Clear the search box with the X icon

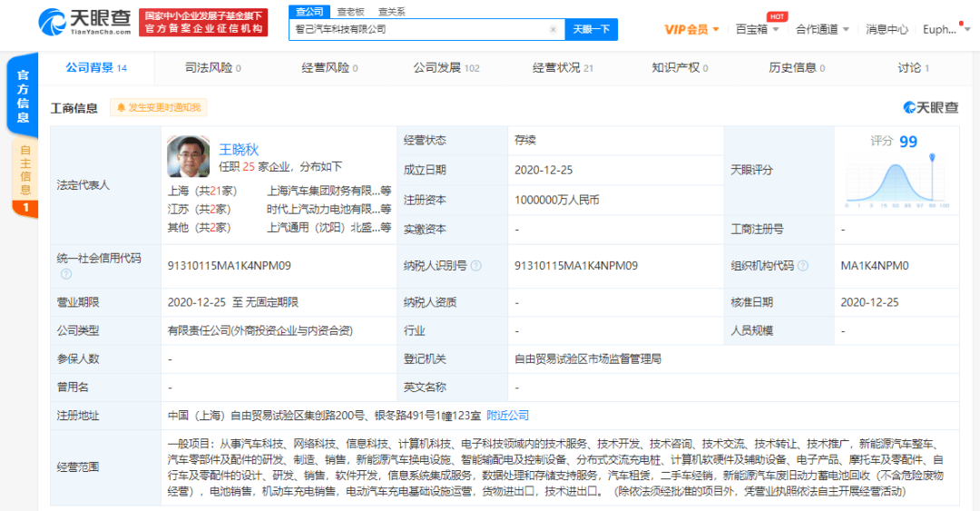pyautogui.click(x=553, y=30)
